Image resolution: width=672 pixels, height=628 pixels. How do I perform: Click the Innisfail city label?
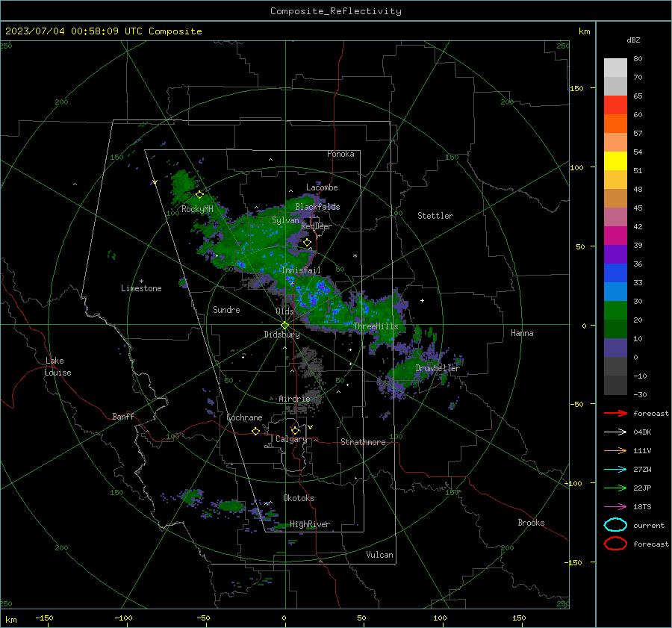[301, 270]
